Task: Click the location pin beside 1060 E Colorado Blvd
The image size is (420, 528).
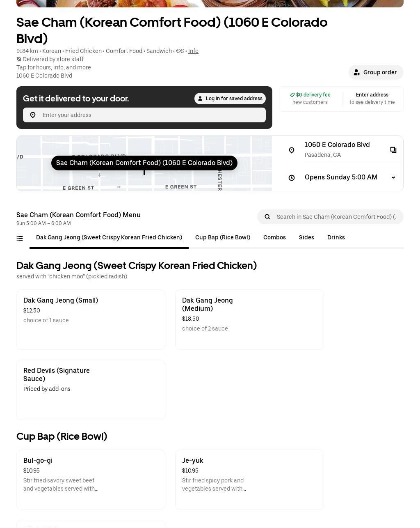Action: [x=292, y=150]
